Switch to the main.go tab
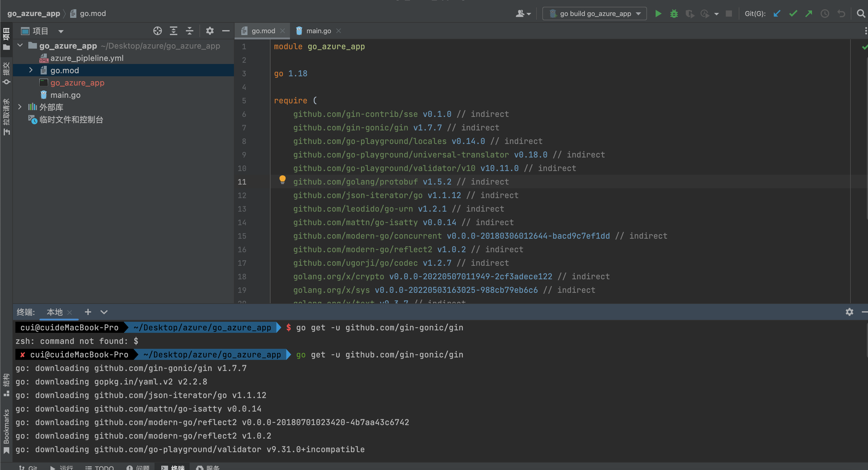 [x=318, y=31]
